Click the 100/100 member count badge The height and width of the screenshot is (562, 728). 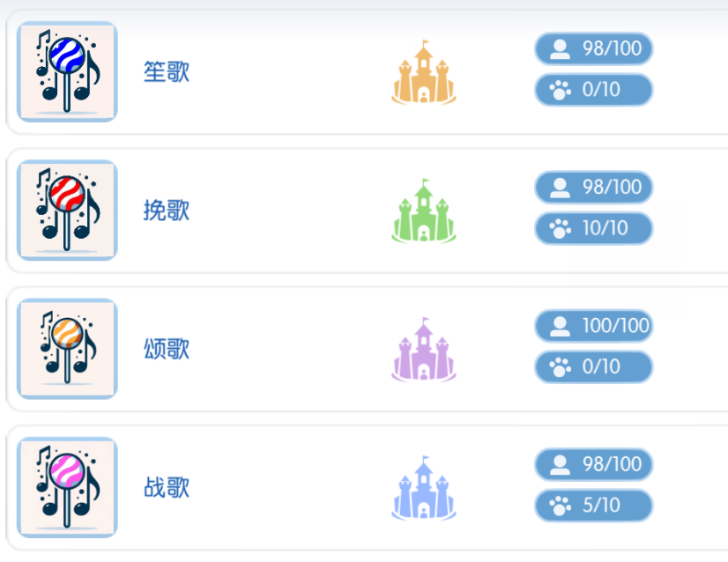(x=593, y=326)
